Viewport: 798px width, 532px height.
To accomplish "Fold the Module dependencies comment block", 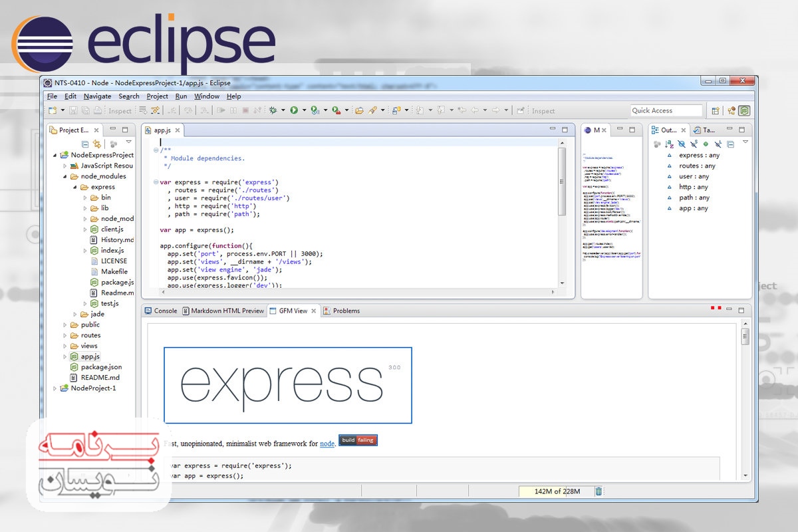I will click(x=156, y=150).
